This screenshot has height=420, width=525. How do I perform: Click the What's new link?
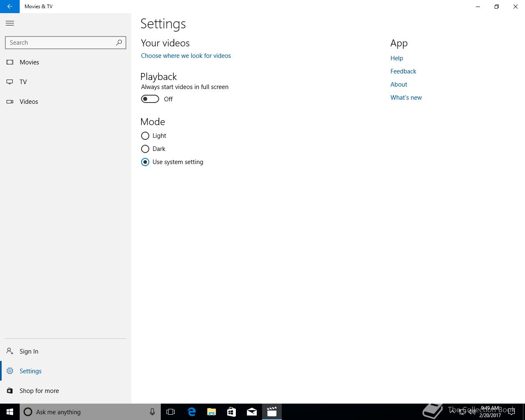pos(406,98)
